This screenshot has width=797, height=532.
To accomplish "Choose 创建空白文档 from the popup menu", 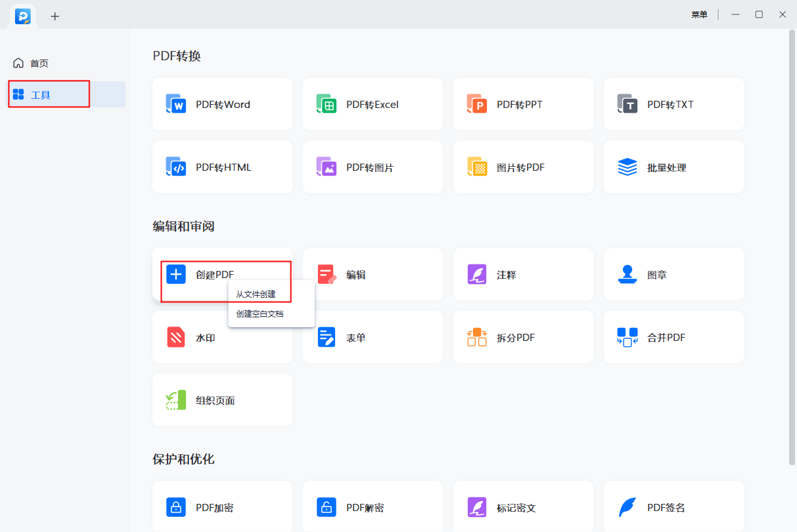I will [260, 314].
